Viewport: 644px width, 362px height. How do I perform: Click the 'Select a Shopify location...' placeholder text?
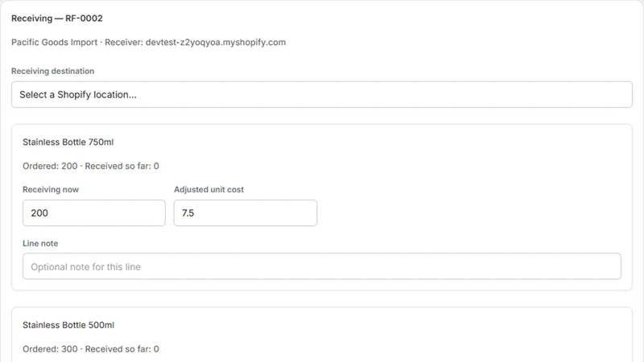[x=78, y=94]
